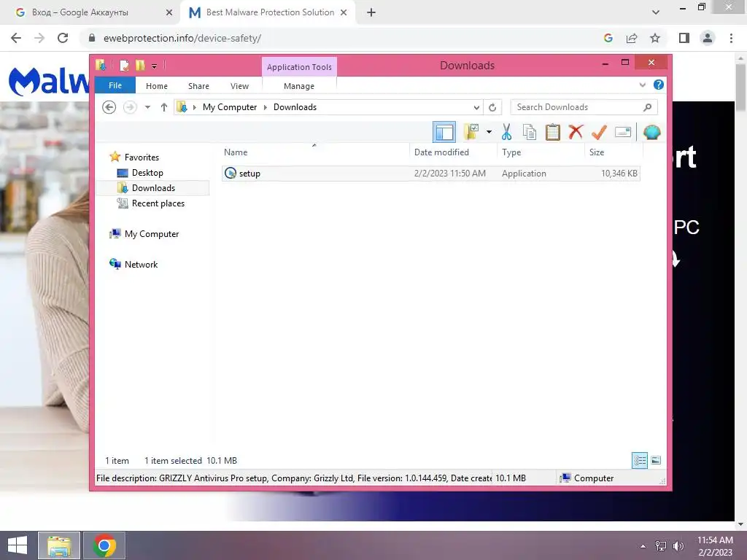The width and height of the screenshot is (747, 560).
Task: Sort by Date modified column header
Action: point(441,152)
